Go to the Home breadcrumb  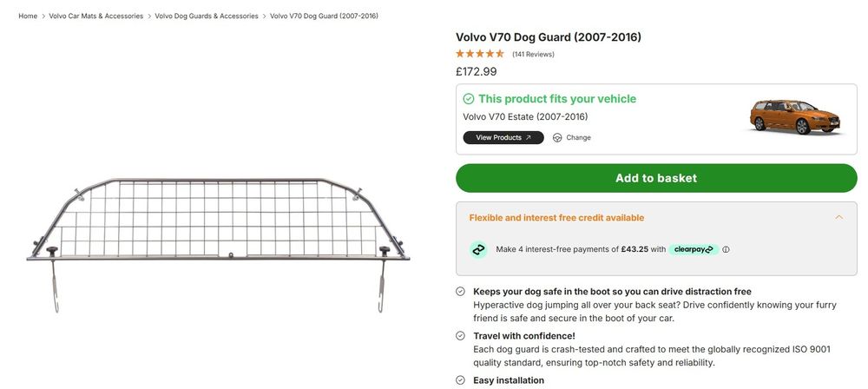pos(28,16)
